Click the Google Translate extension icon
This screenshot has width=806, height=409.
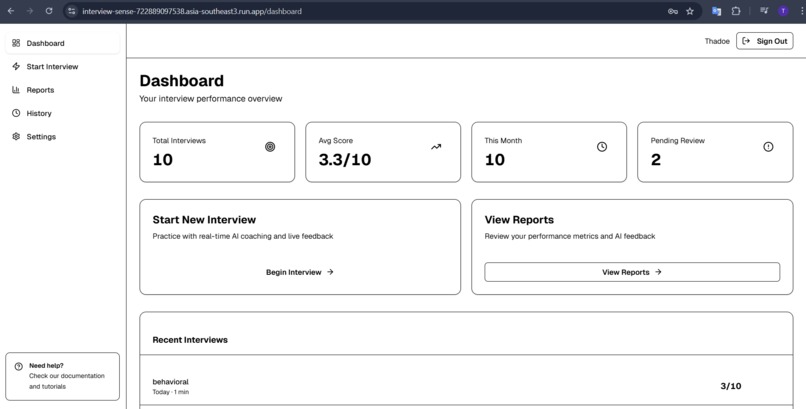(x=716, y=11)
